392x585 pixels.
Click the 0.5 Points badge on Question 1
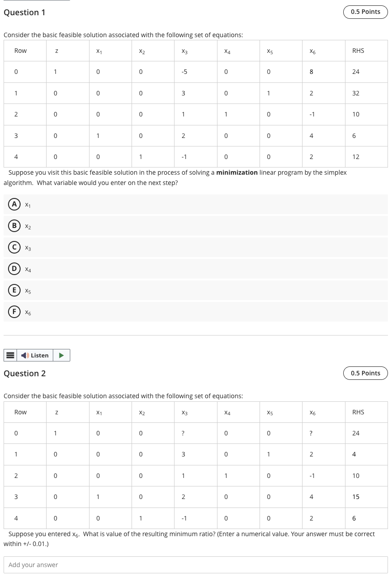pos(365,12)
